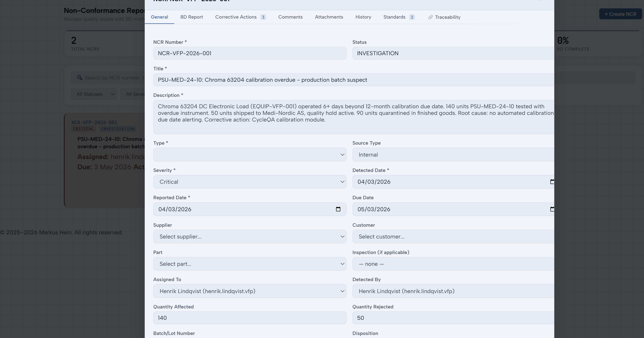Click the Create NCR button
The image size is (644, 338).
click(620, 14)
